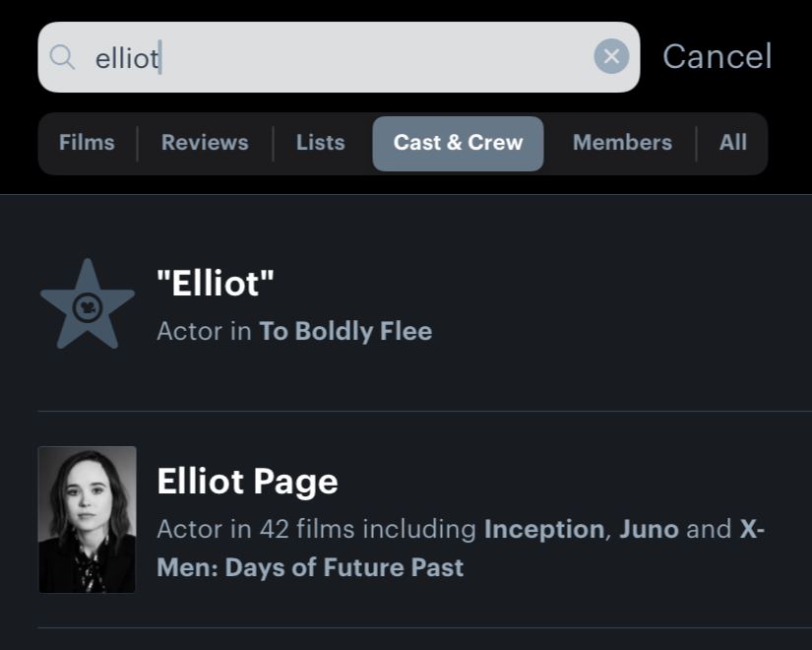This screenshot has width=812, height=650.
Task: Open the Elliot Page name heading
Action: [247, 482]
